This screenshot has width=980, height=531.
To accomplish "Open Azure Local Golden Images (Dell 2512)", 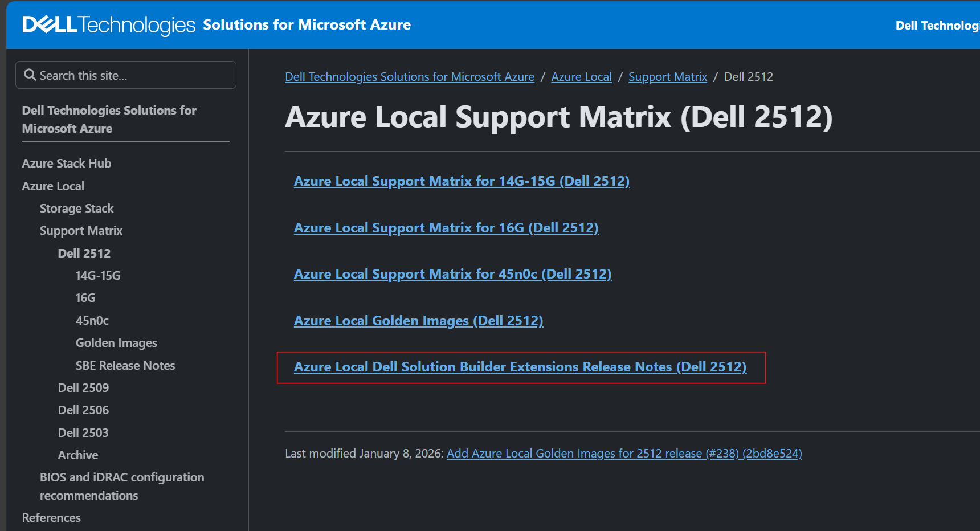I will point(418,320).
